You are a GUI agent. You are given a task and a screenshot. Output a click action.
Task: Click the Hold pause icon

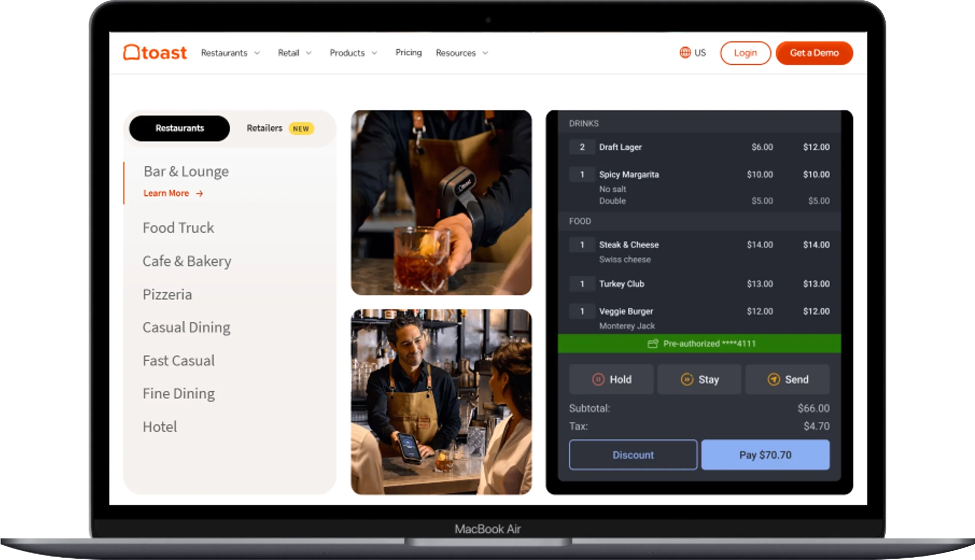pos(598,379)
